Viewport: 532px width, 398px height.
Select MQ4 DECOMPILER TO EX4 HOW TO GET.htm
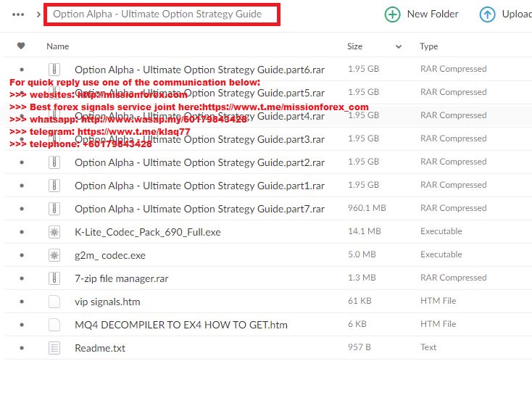point(181,325)
